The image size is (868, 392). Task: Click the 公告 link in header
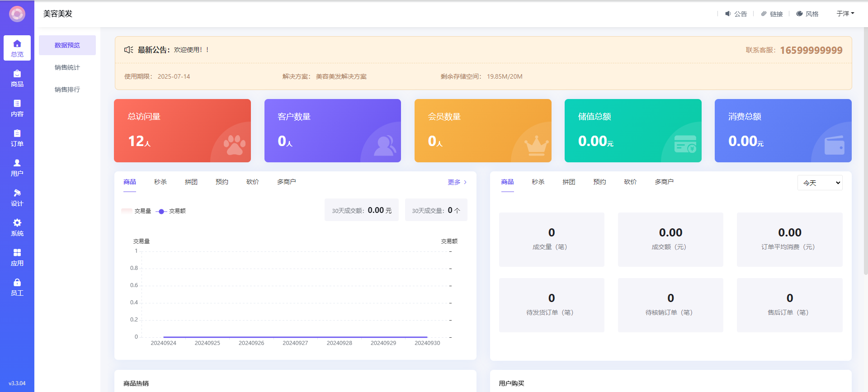(741, 14)
